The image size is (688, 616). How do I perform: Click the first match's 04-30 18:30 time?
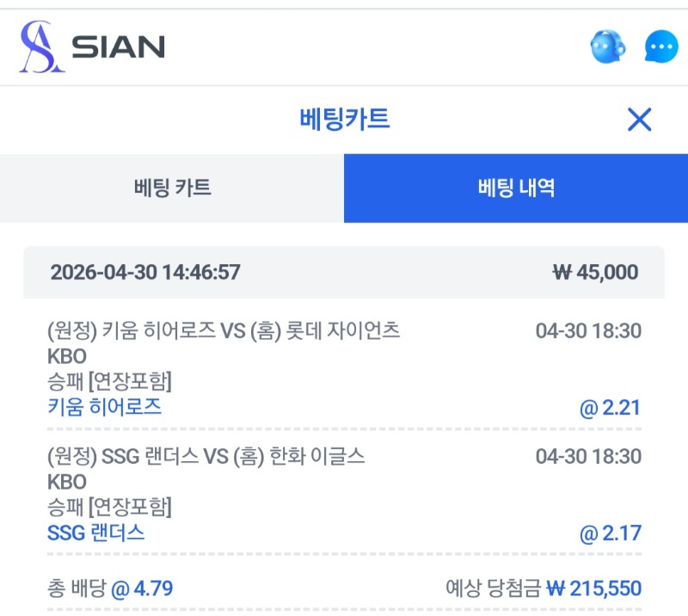(588, 330)
